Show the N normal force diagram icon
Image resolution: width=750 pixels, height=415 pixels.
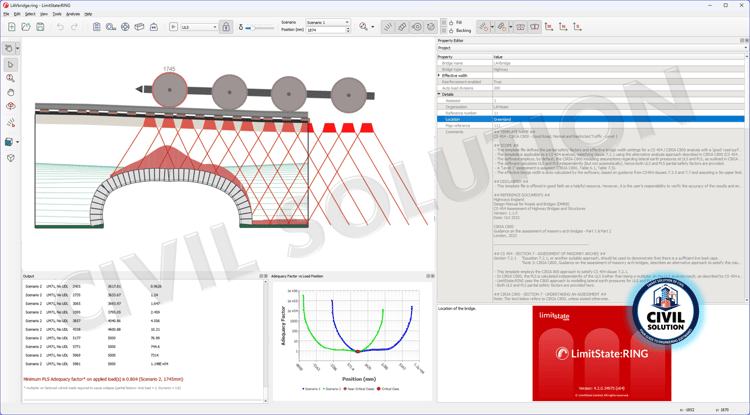[x=563, y=27]
